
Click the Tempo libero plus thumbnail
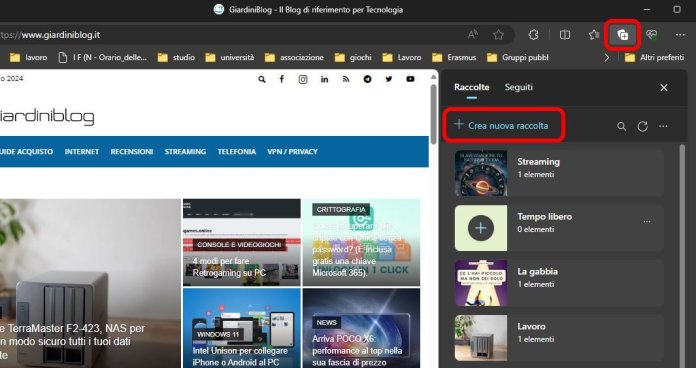(481, 228)
